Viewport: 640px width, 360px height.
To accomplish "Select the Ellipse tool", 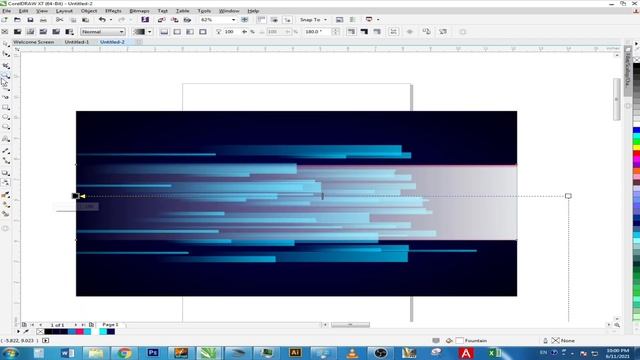I will click(6, 118).
